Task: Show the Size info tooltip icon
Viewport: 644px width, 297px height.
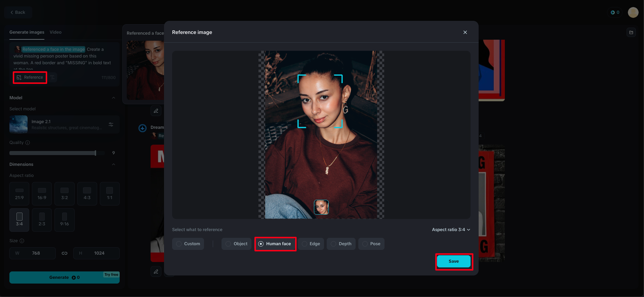Action: click(22, 241)
